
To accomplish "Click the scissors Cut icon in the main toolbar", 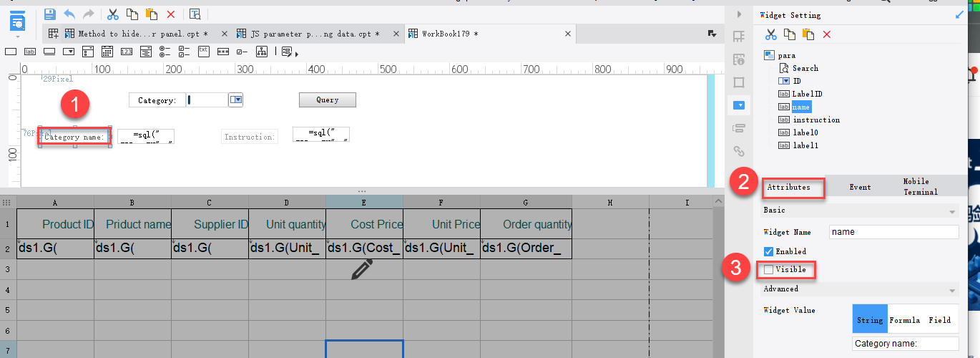I will pos(112,14).
